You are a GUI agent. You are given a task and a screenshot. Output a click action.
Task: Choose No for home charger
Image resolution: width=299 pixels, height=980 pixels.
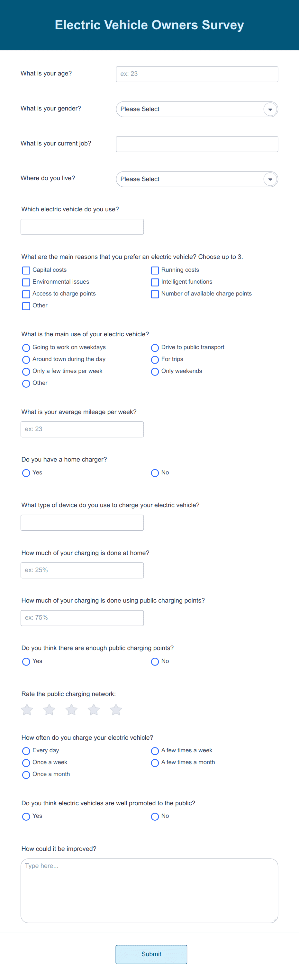[155, 473]
